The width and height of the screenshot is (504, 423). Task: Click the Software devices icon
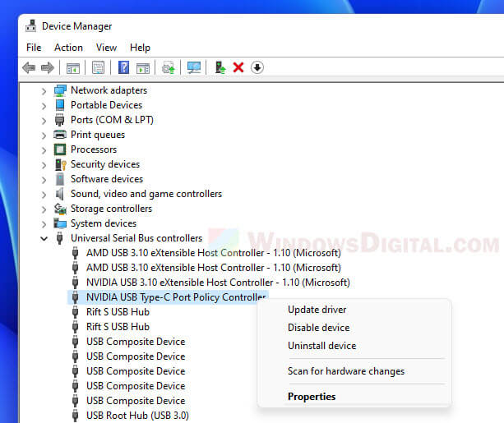60,179
